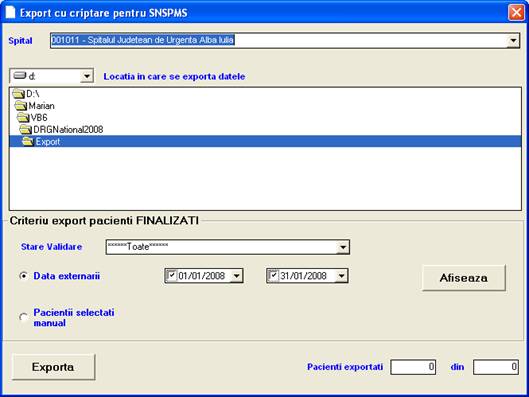The image size is (529, 397).
Task: Close the Export cu criptare window
Action: point(516,12)
